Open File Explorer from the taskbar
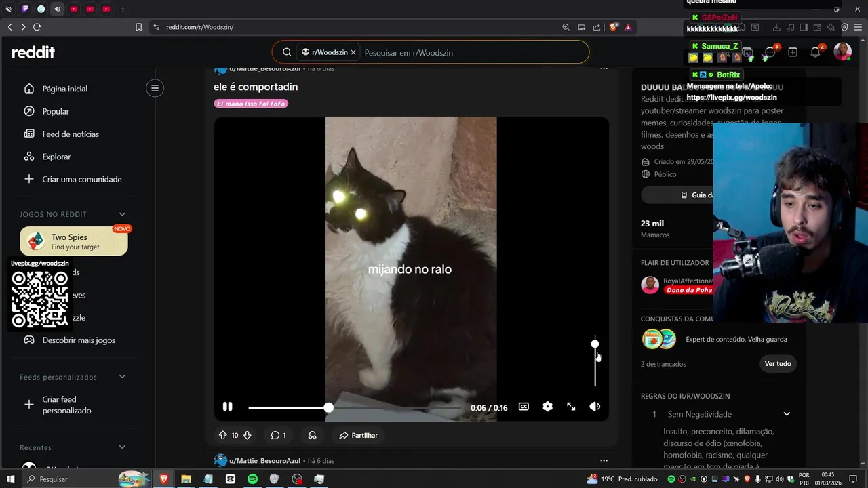This screenshot has width=868, height=488. click(x=185, y=479)
